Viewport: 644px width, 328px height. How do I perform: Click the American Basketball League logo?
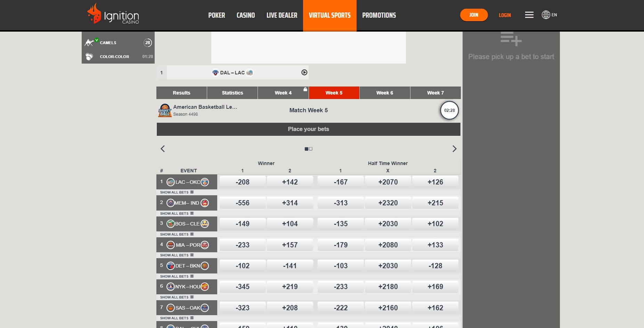pyautogui.click(x=165, y=110)
